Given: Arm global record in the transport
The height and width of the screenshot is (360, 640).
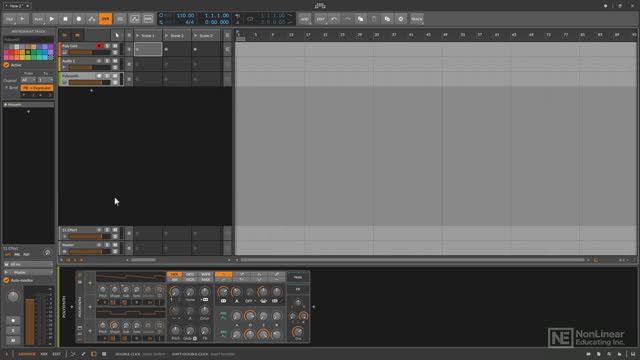Looking at the screenshot, I should 79,19.
